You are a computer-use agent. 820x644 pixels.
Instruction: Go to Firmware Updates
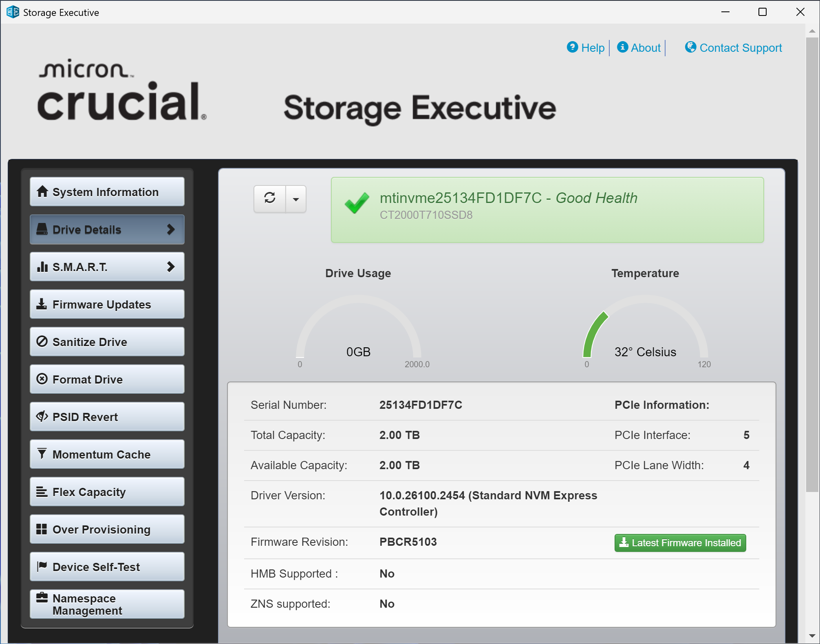tap(107, 304)
